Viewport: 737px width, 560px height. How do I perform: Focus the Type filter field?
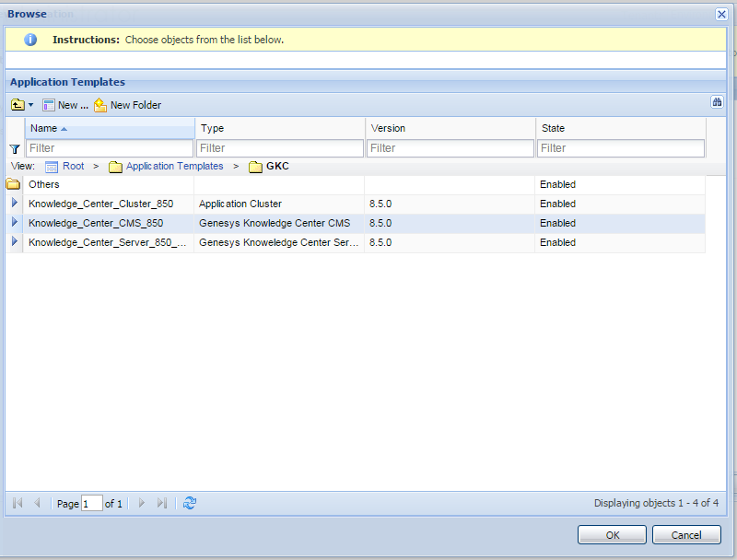[x=280, y=148]
